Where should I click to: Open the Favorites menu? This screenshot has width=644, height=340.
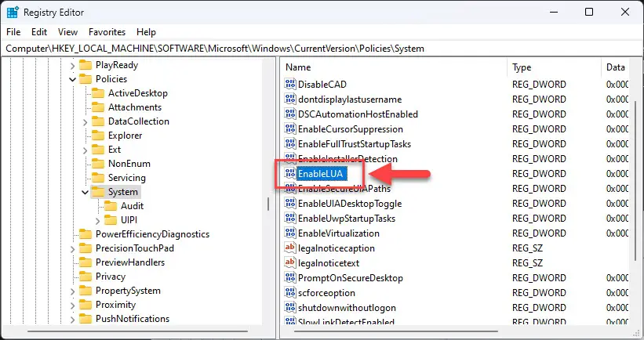[x=107, y=32]
